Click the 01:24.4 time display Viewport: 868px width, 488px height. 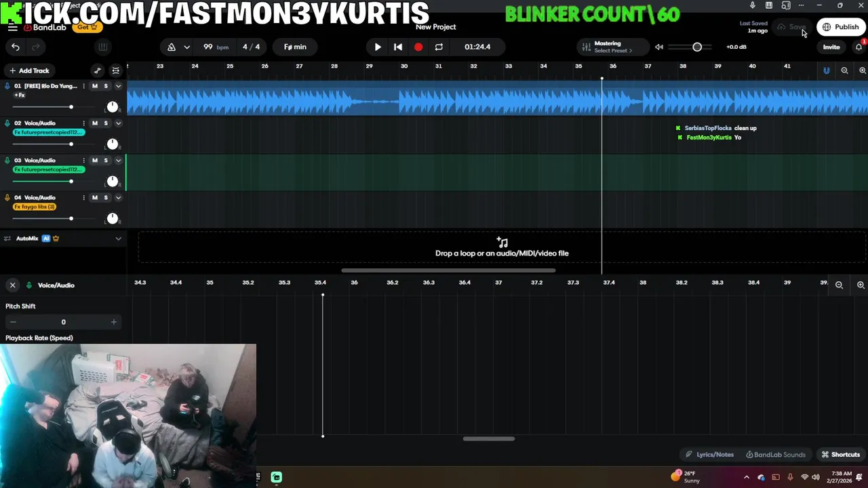click(477, 47)
